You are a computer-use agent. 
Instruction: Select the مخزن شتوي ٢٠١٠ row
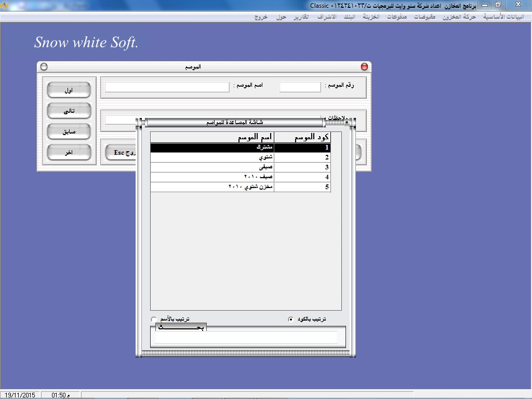pyautogui.click(x=240, y=187)
